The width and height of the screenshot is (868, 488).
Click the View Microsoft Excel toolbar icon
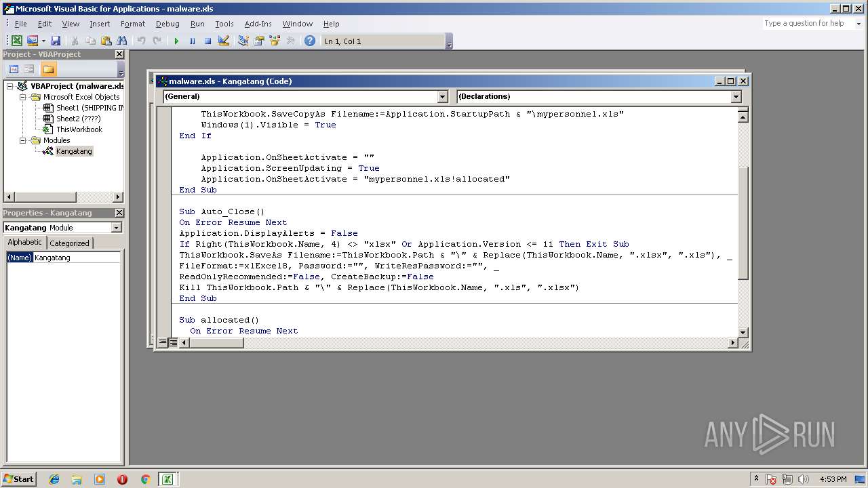point(17,41)
